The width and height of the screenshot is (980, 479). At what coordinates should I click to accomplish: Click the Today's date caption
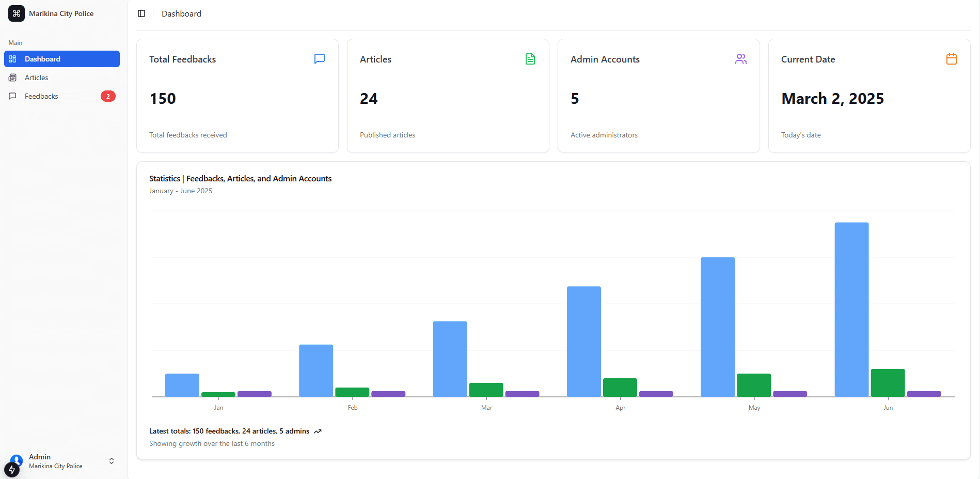pos(801,135)
